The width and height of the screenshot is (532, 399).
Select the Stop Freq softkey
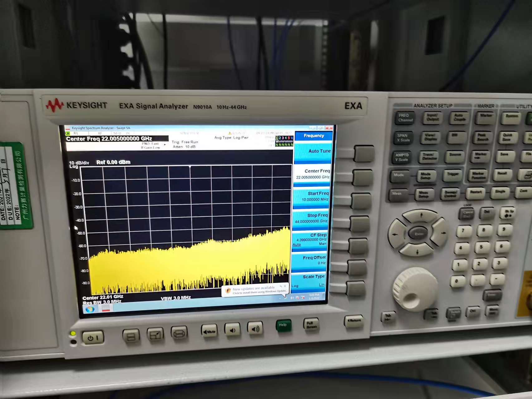[311, 218]
